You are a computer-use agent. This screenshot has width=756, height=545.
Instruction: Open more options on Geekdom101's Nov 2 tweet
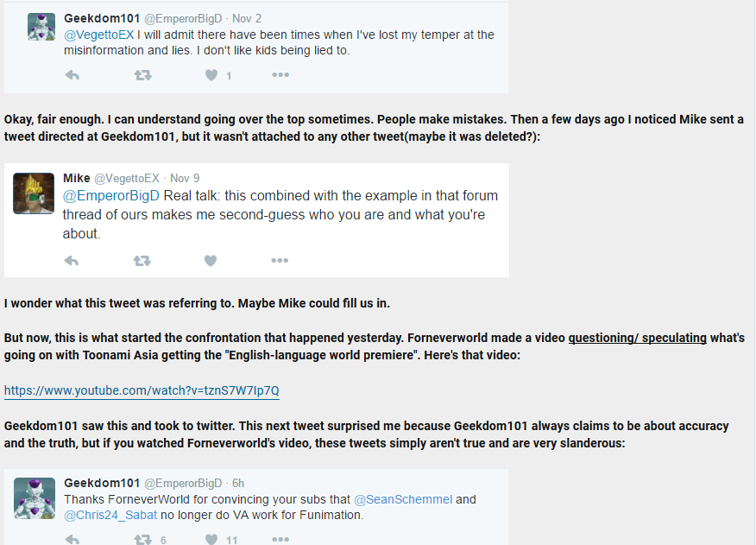(280, 74)
